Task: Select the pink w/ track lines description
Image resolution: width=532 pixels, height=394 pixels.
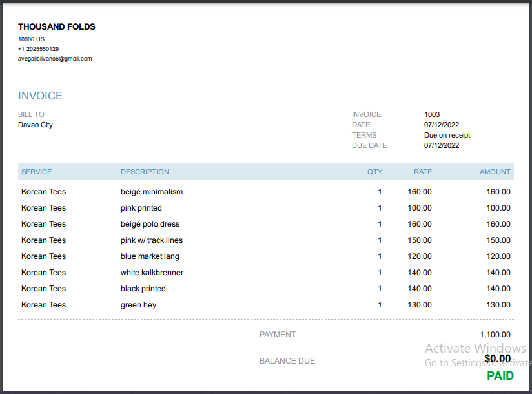Action: 152,240
